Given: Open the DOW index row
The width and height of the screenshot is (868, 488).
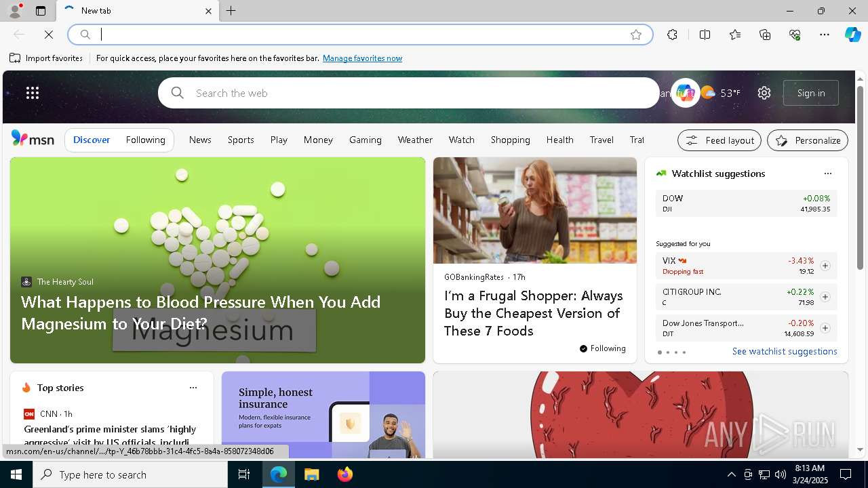Looking at the screenshot, I should point(747,203).
